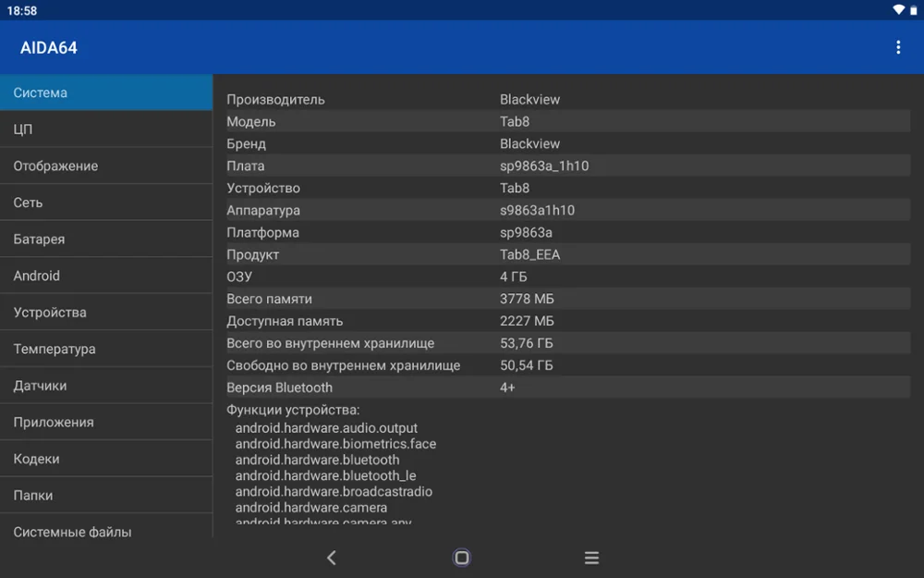Tap the Wi-Fi status icon
The image size is (924, 578).
coord(898,9)
